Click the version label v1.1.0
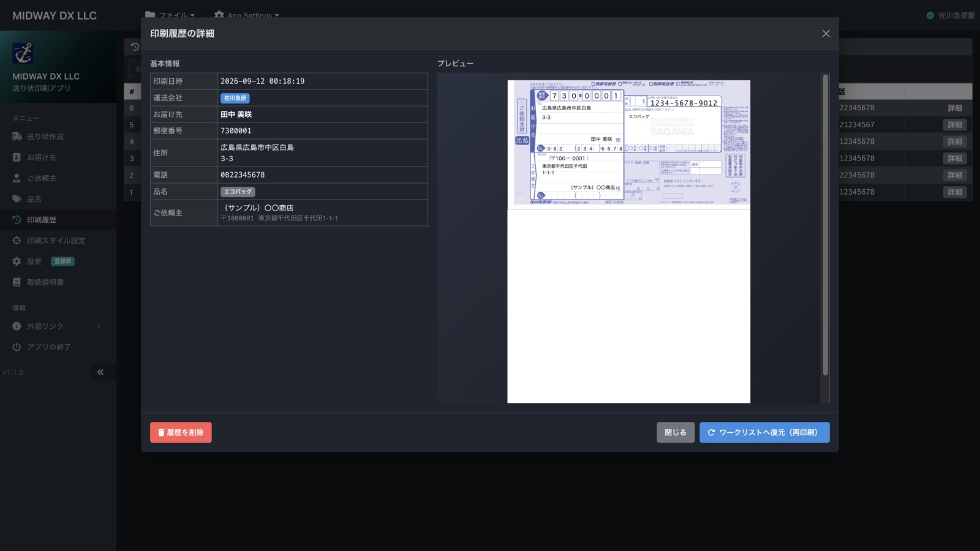 pyautogui.click(x=13, y=372)
